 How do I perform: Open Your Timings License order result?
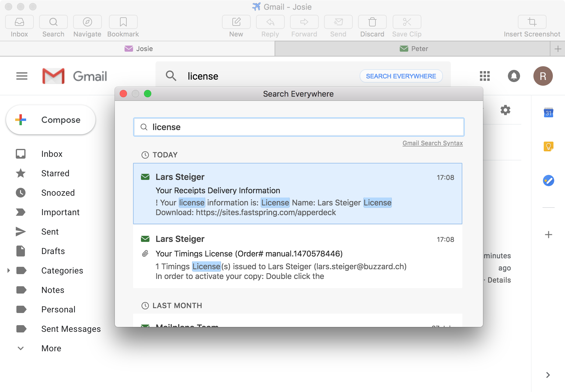tap(298, 256)
